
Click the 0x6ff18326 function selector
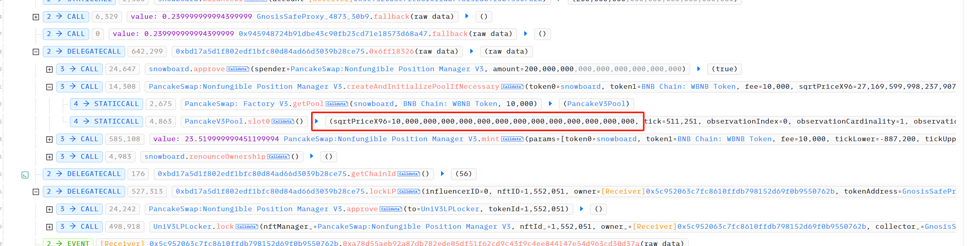[391, 52]
